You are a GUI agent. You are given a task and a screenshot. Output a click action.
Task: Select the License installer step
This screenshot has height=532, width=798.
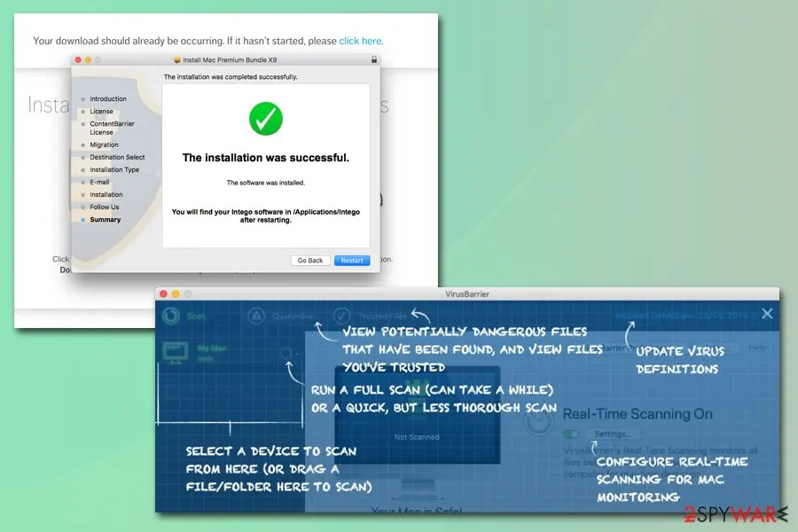[101, 111]
